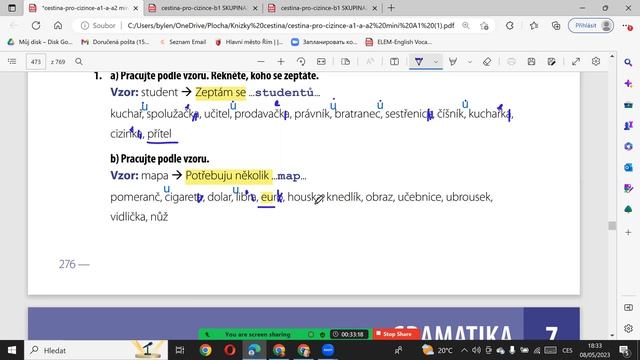Screen dimensions: 640x360
Task: Click the Hledat taskbar search box
Action: pyautogui.click(x=96, y=350)
